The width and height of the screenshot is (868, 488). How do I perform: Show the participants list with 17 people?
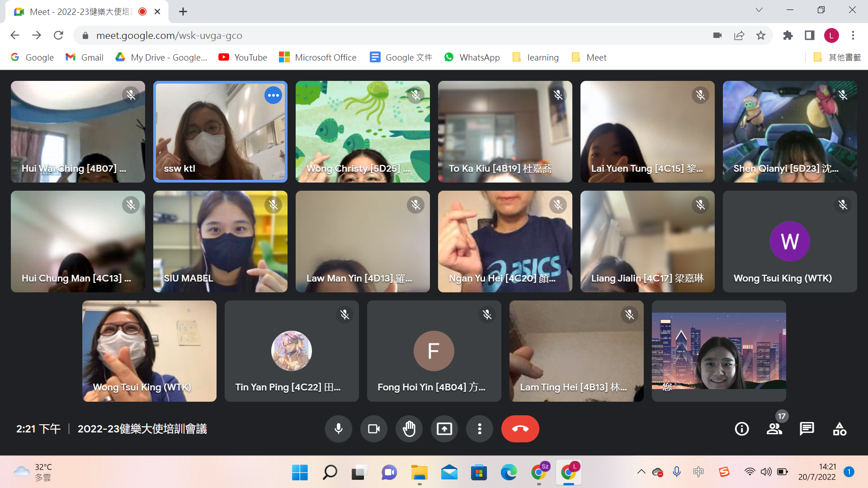[x=774, y=429]
